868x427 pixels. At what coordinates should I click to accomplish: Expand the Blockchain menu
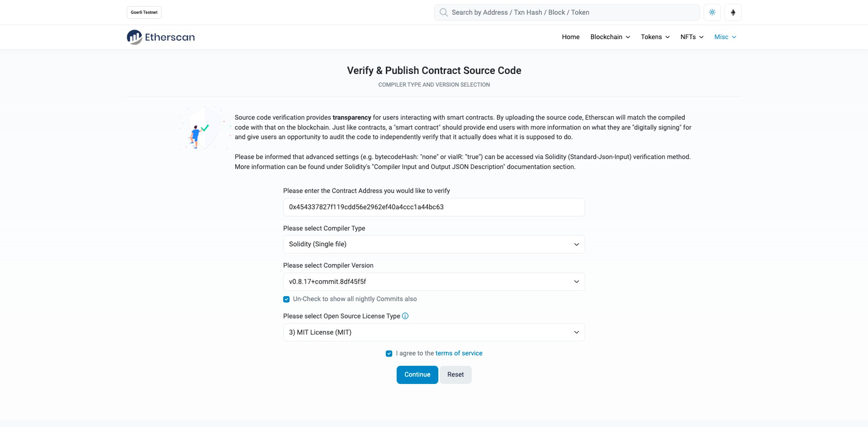pyautogui.click(x=610, y=37)
